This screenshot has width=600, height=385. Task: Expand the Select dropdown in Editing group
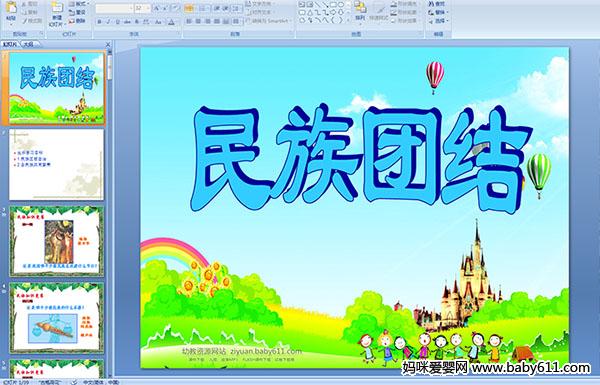439,21
